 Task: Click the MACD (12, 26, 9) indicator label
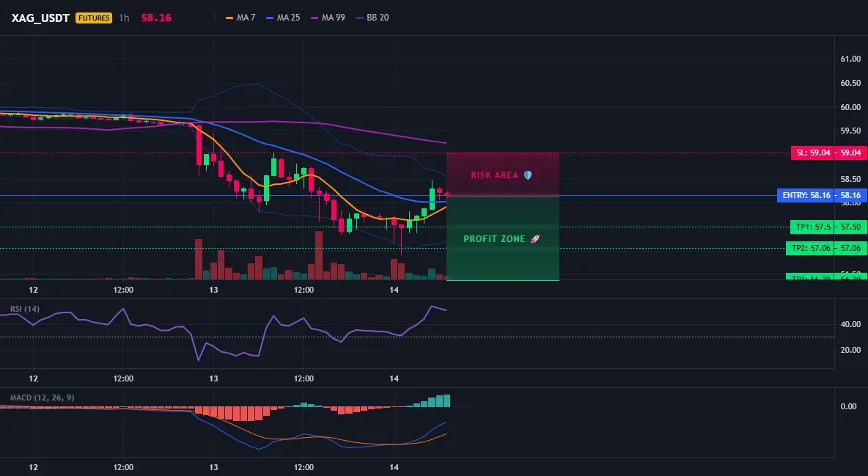pyautogui.click(x=42, y=398)
